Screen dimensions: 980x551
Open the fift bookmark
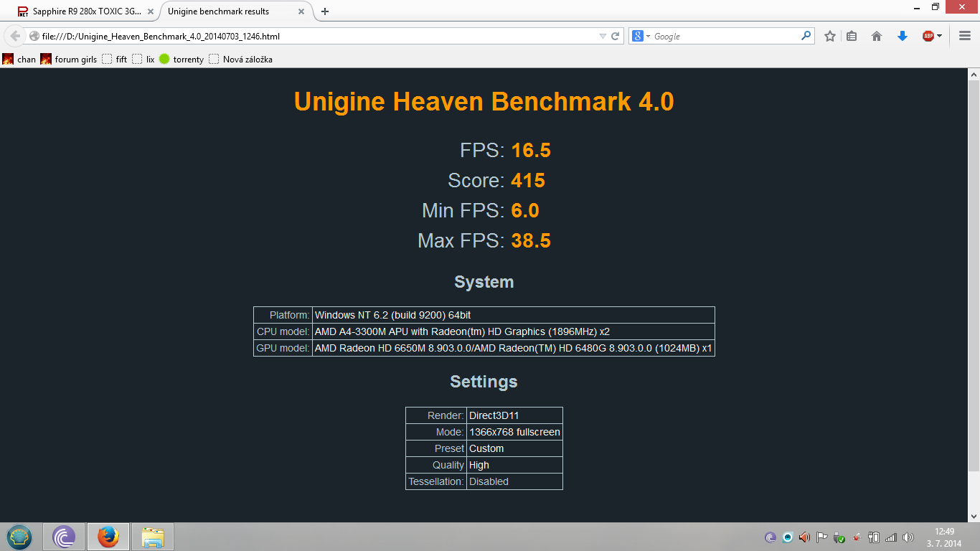tap(115, 60)
